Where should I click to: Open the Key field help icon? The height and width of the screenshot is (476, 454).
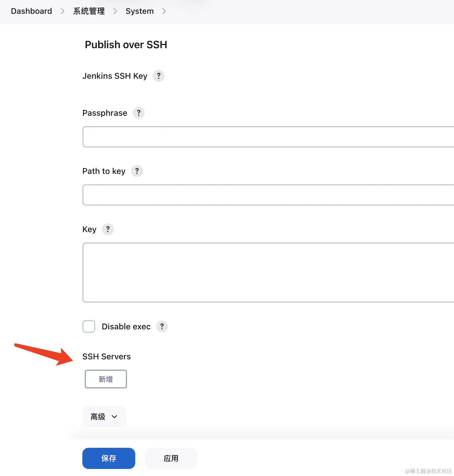click(x=108, y=229)
